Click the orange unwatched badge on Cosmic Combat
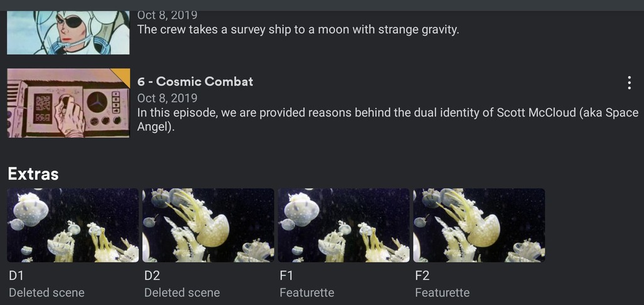644x305 pixels. pos(124,75)
